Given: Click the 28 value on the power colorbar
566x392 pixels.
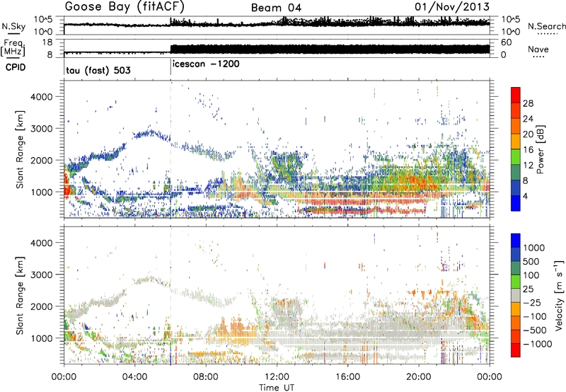Looking at the screenshot, I should pos(528,103).
